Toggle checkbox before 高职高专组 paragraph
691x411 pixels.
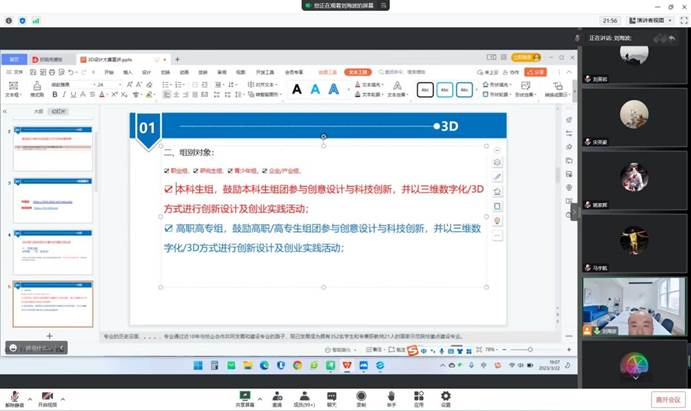(x=168, y=228)
